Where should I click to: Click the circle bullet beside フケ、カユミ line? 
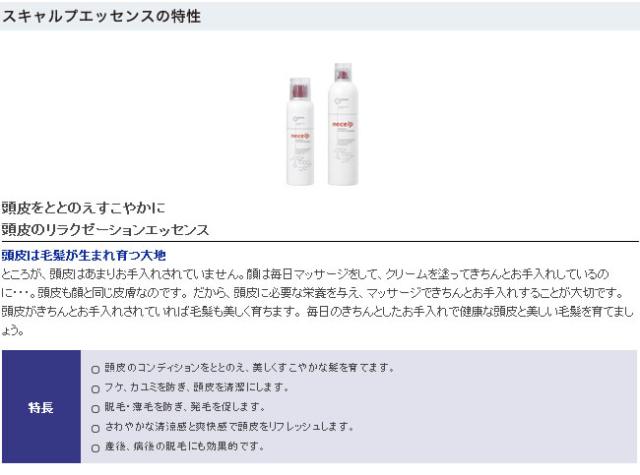point(96,389)
